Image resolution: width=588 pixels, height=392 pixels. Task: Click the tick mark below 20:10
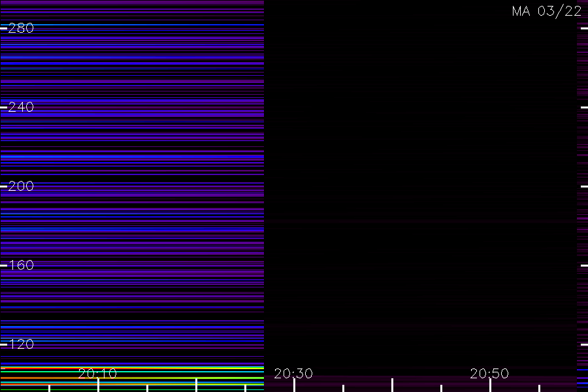pyautogui.click(x=98, y=385)
